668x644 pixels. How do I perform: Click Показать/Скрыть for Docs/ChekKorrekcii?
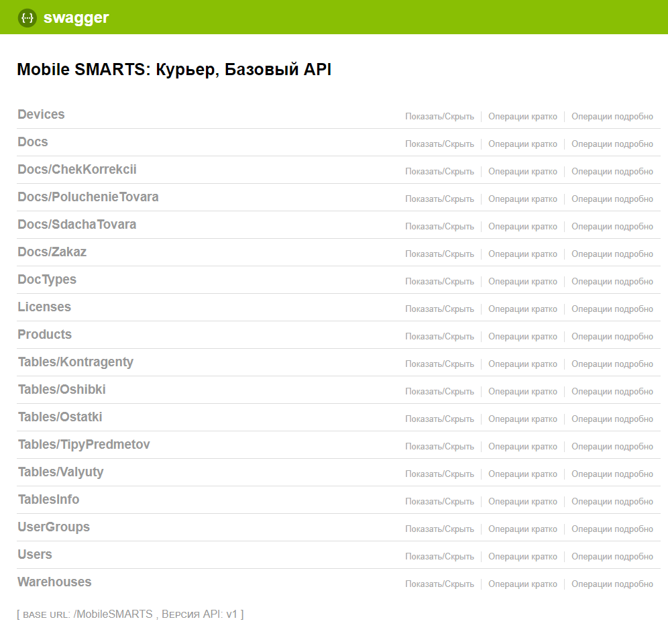click(440, 171)
